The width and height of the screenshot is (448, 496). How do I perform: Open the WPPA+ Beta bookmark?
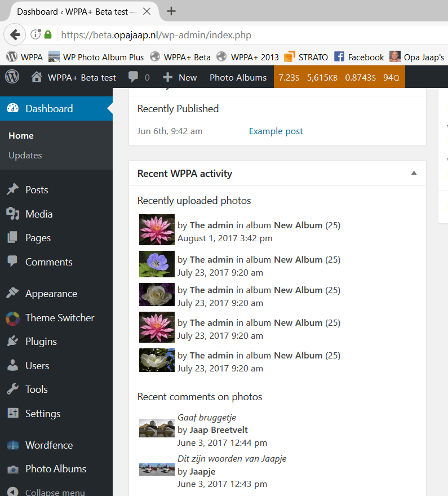coord(180,57)
